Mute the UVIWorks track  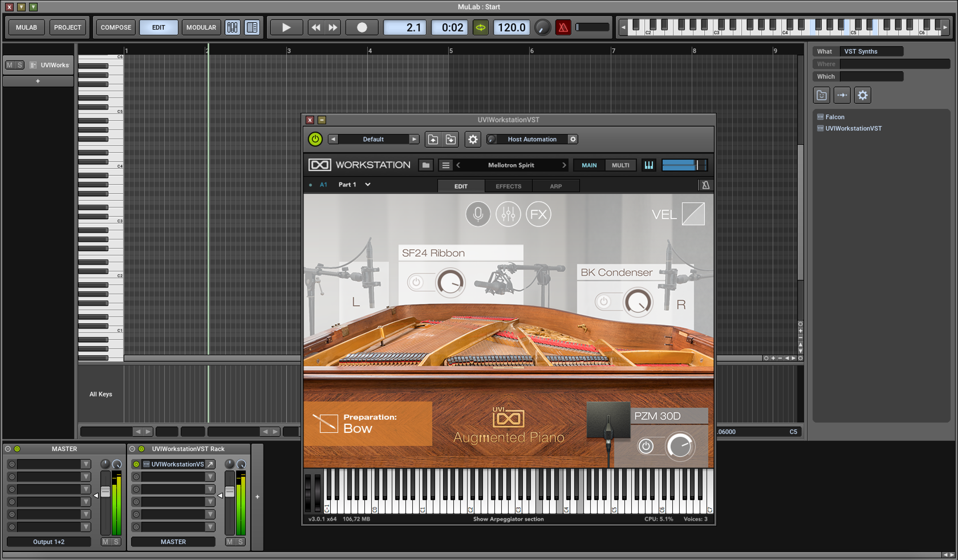click(x=10, y=65)
